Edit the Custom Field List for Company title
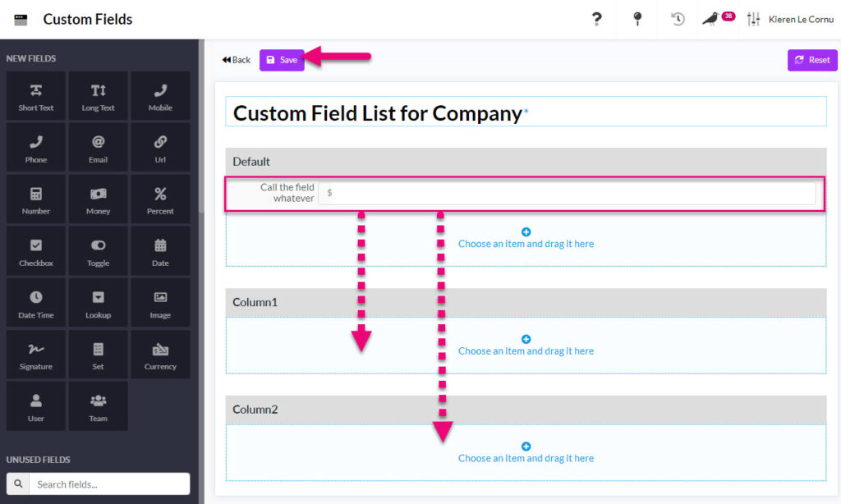The height and width of the screenshot is (504, 841). [x=526, y=112]
